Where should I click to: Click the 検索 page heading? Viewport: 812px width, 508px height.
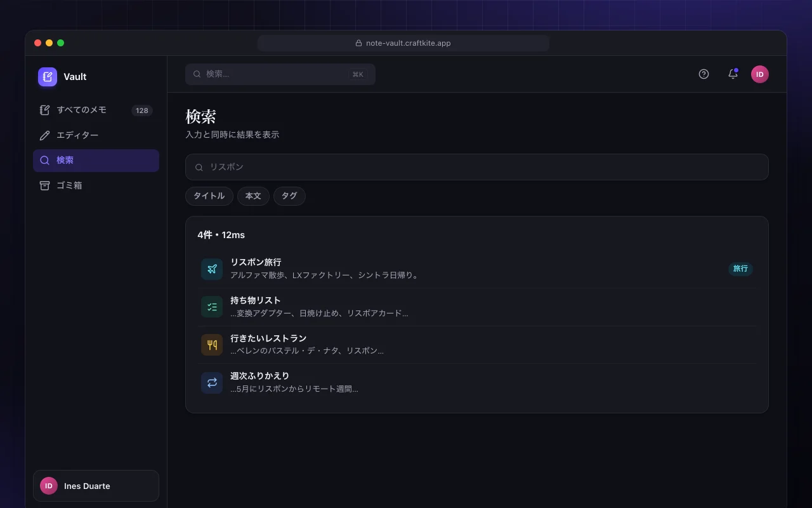click(x=201, y=117)
